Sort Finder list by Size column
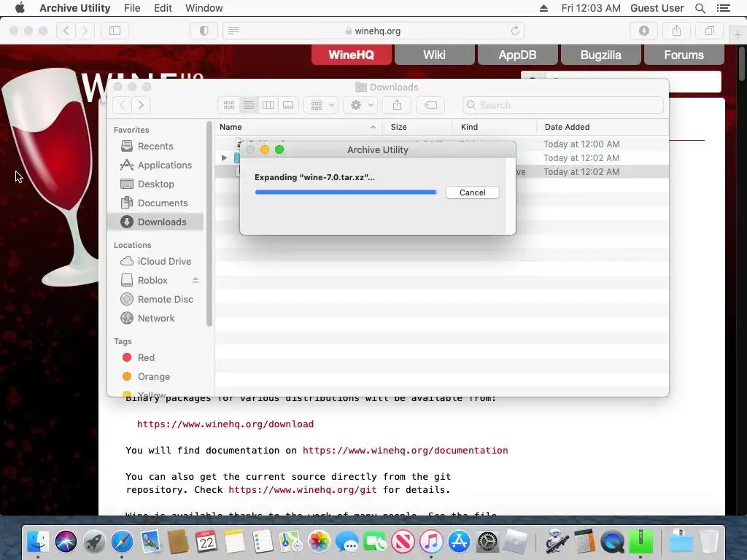 point(417,127)
